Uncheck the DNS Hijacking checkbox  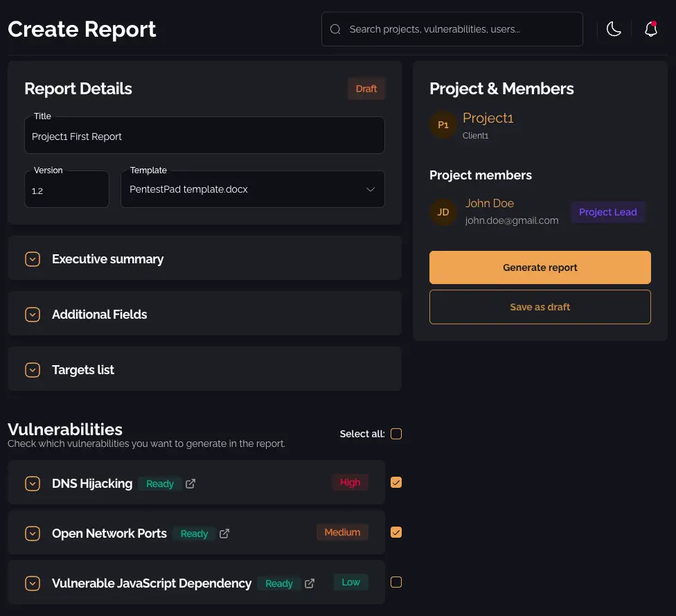[x=395, y=482]
